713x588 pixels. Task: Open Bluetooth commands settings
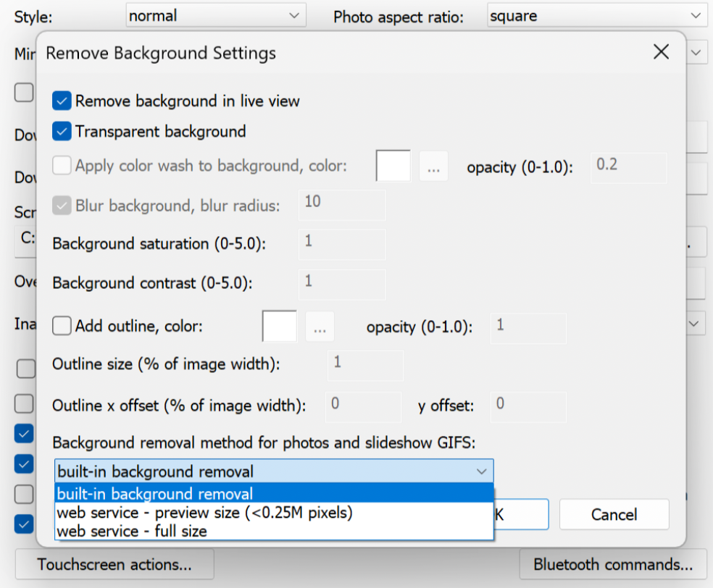pyautogui.click(x=612, y=564)
